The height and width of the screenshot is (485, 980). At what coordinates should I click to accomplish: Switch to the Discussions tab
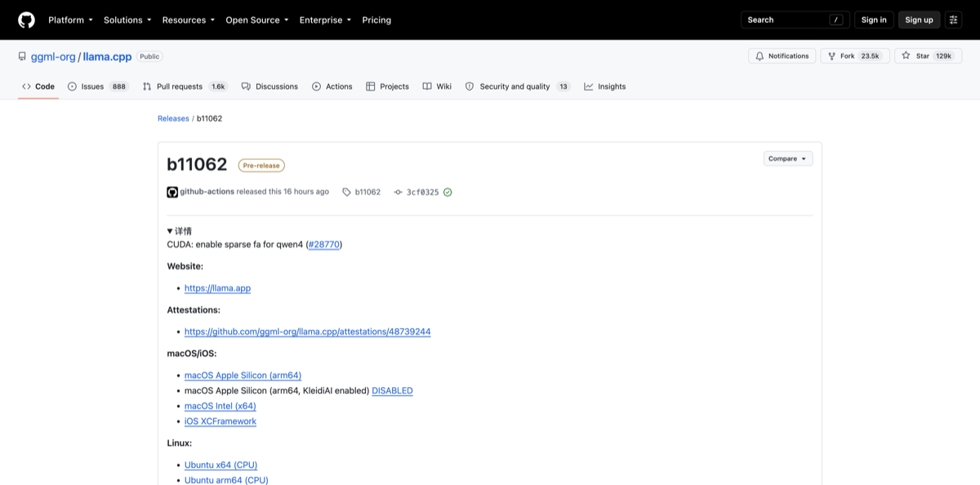[x=269, y=87]
